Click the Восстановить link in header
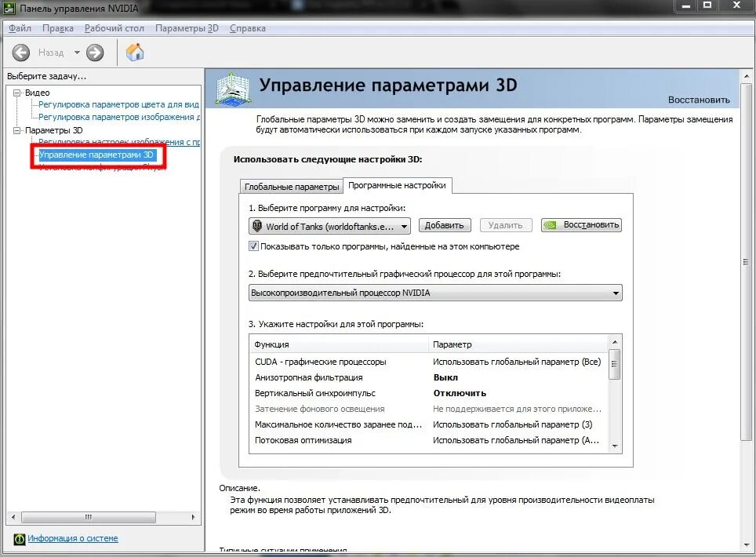Viewport: 756px width, 557px height. click(699, 100)
